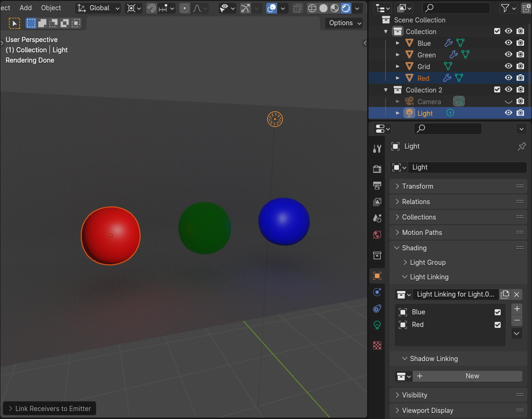This screenshot has width=532, height=419.
Task: Show the Camera in viewport
Action: click(x=508, y=101)
